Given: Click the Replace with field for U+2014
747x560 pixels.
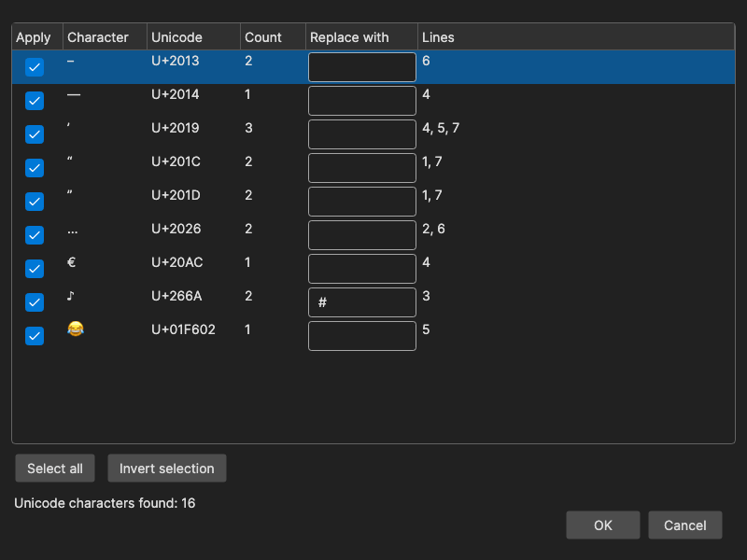Looking at the screenshot, I should (362, 101).
